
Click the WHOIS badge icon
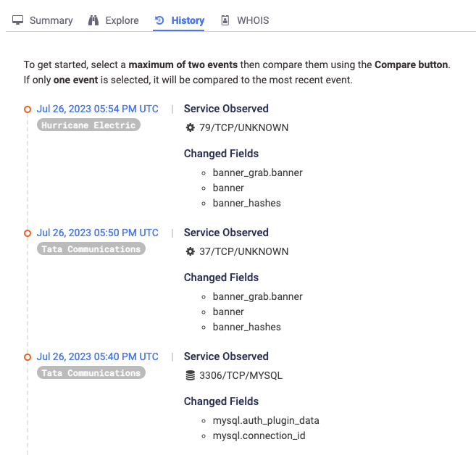click(x=225, y=20)
